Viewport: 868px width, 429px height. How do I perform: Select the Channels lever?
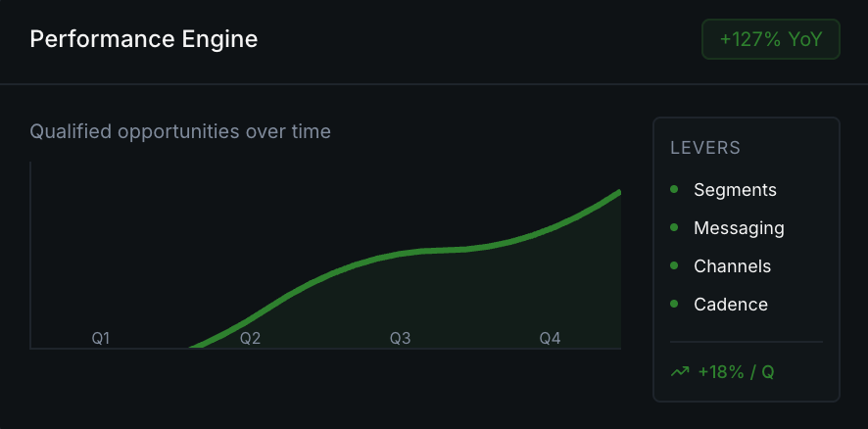tap(732, 266)
